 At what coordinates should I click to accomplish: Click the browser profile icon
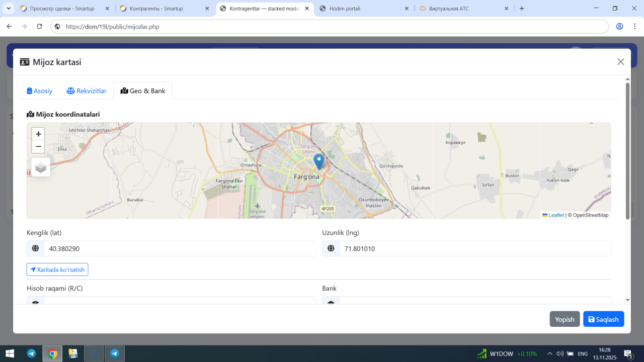click(x=619, y=27)
